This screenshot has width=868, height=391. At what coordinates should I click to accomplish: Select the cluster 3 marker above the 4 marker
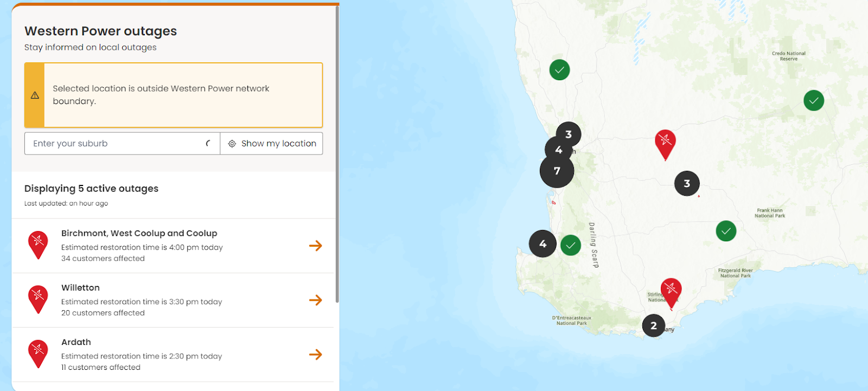pyautogui.click(x=569, y=134)
